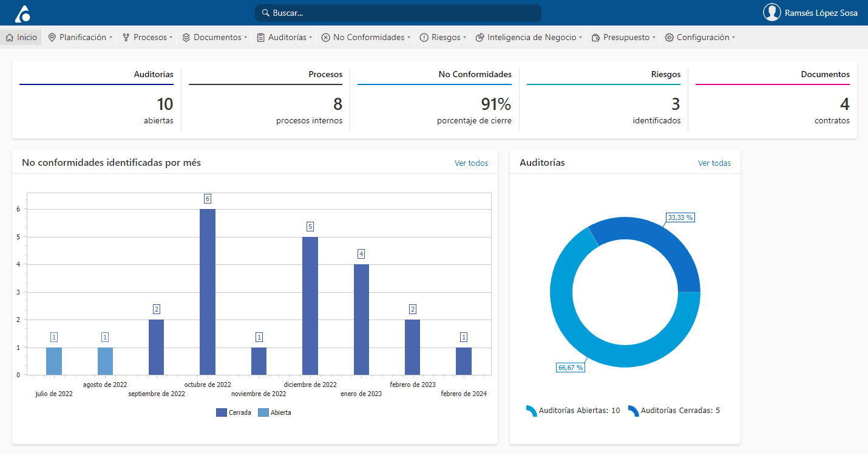Screen dimensions: 868x455
Task: Expand the Presupuesto dropdown arrow
Action: pyautogui.click(x=654, y=38)
